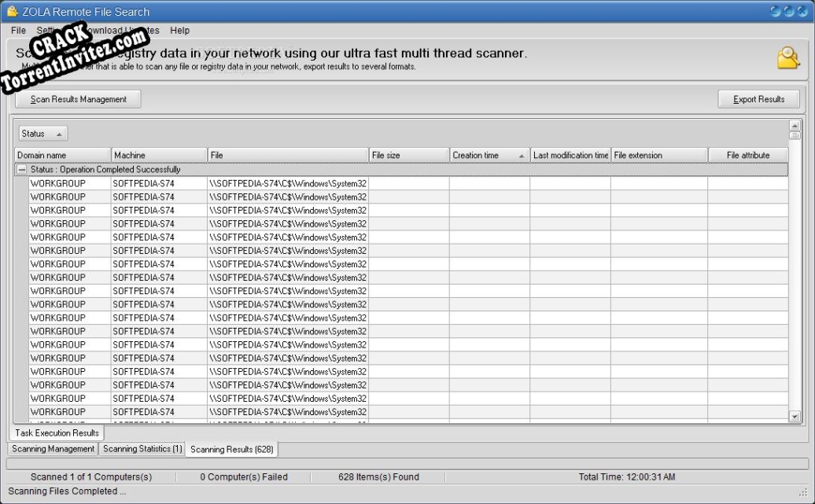This screenshot has width=815, height=504.
Task: Sort results by Machine column header
Action: click(x=159, y=155)
